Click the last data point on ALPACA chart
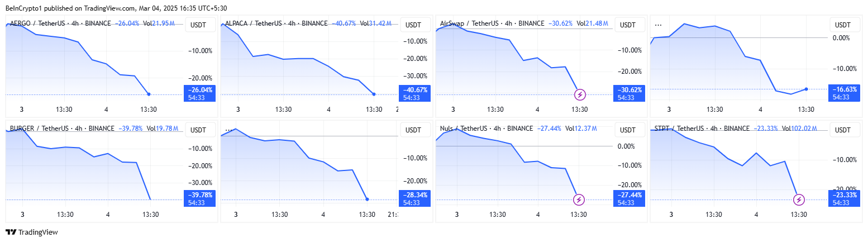Viewport: 868px width, 242px height. (374, 94)
